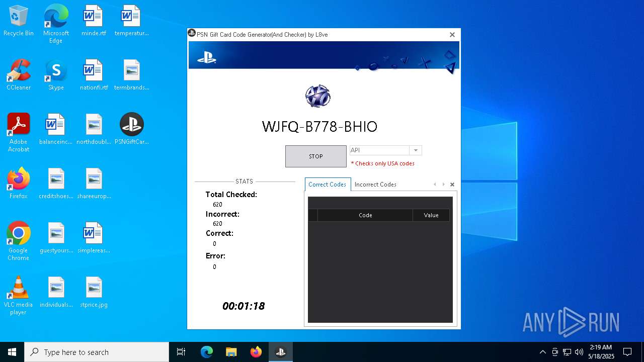Click the elapsed timer 00:01:18

[244, 306]
